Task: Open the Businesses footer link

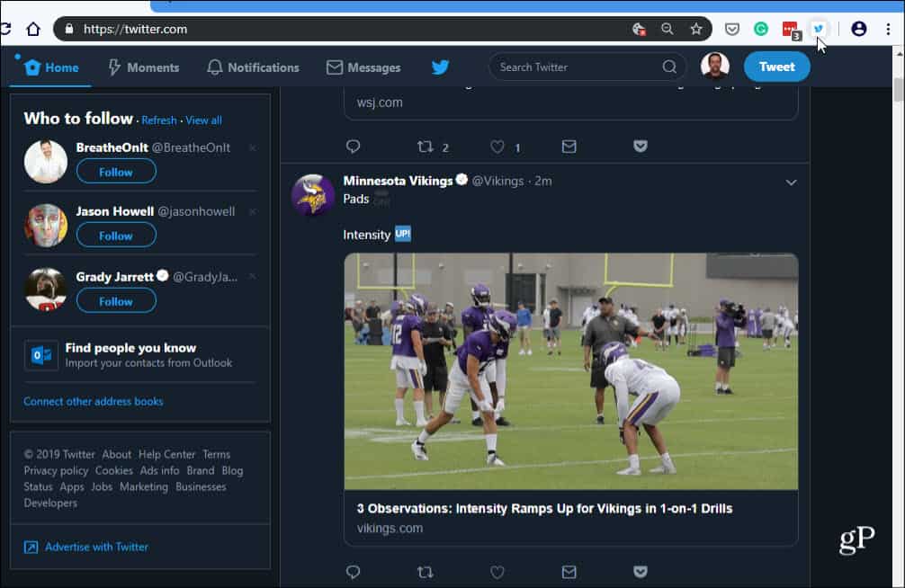Action: 201,487
